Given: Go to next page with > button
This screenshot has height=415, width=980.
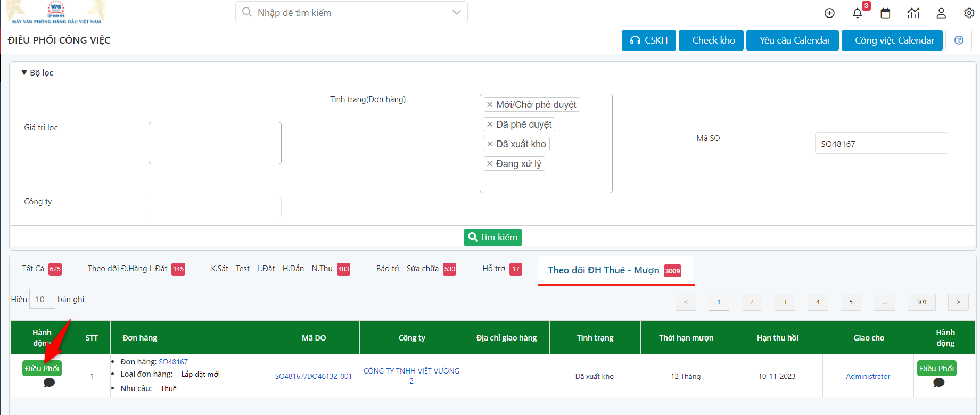Looking at the screenshot, I should tap(958, 302).
